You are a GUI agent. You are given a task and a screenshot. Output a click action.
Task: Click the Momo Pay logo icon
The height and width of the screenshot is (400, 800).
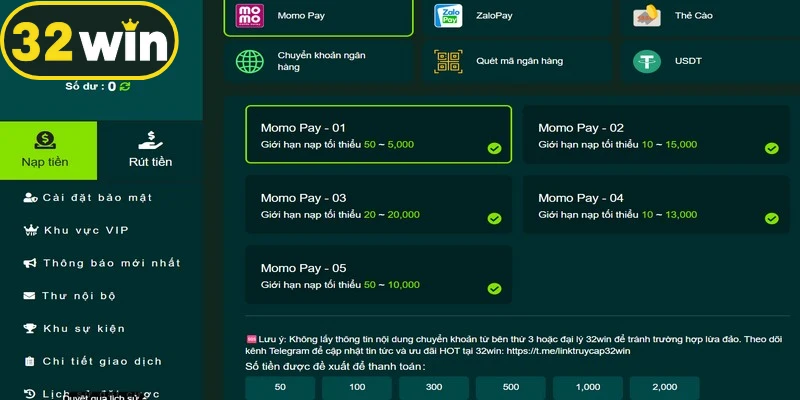point(249,16)
